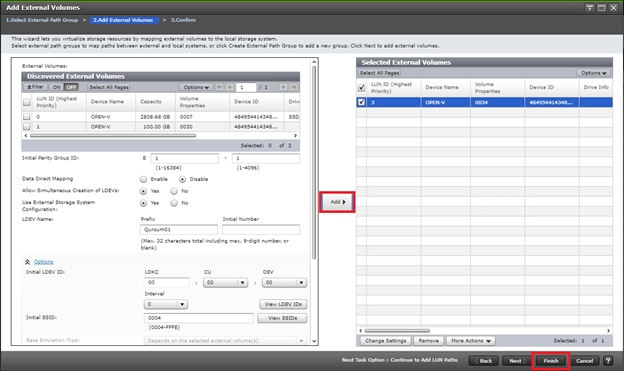Uncheck the LUN ID 3 row checkbox
The width and height of the screenshot is (624, 371).
(361, 102)
